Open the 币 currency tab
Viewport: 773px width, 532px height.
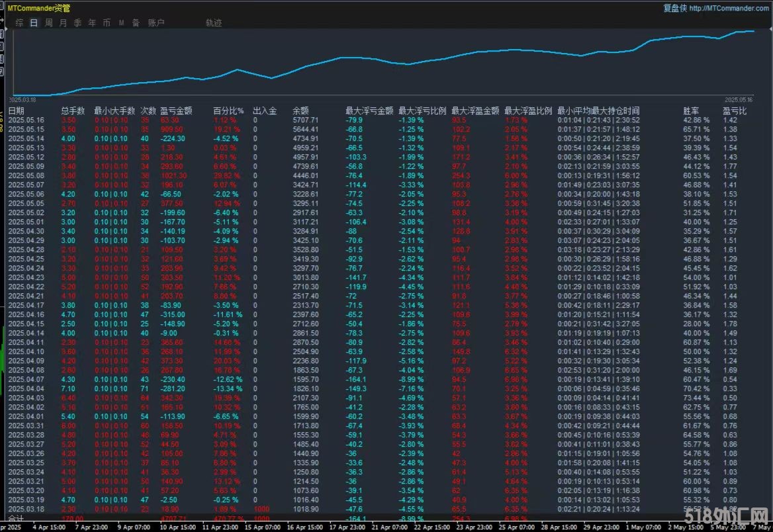[x=107, y=22]
